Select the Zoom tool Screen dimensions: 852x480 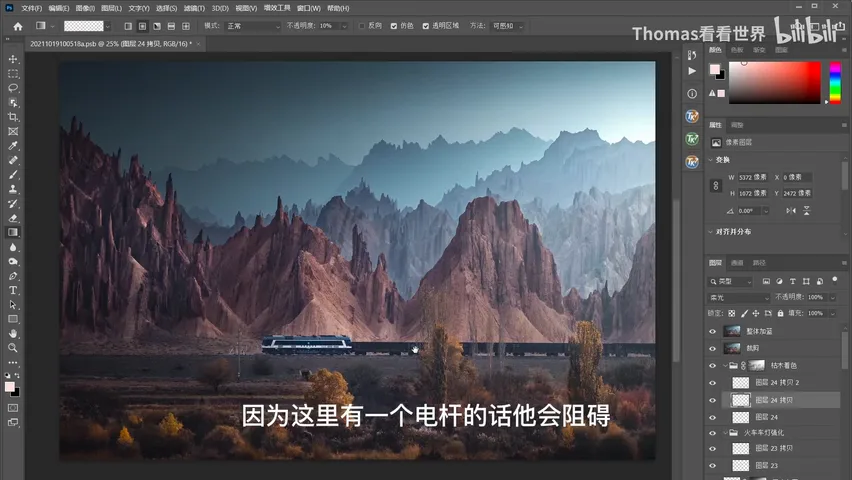13,348
